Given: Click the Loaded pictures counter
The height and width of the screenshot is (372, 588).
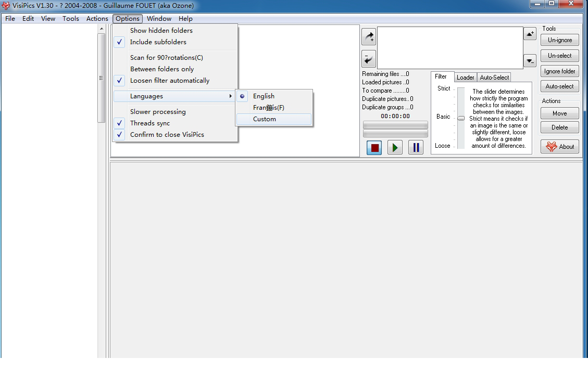Looking at the screenshot, I should (x=385, y=82).
